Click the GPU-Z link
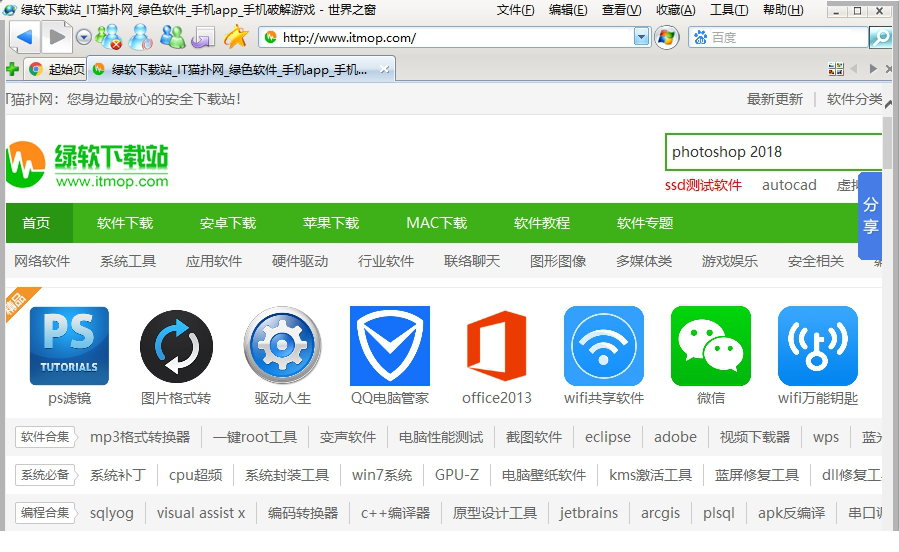This screenshot has height=552, width=899. 457,475
